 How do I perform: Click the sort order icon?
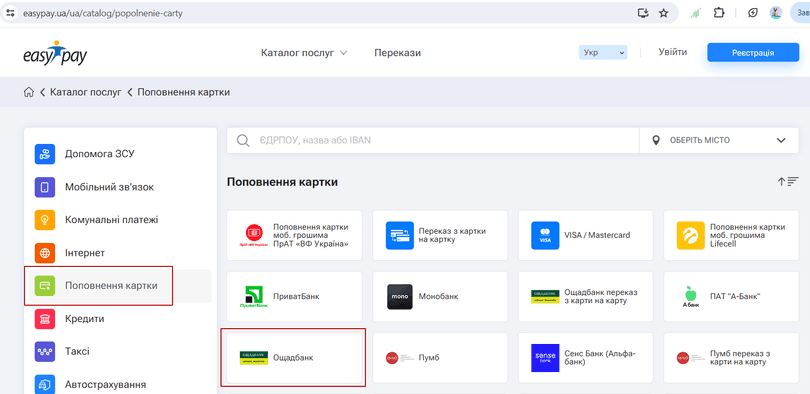tap(788, 182)
